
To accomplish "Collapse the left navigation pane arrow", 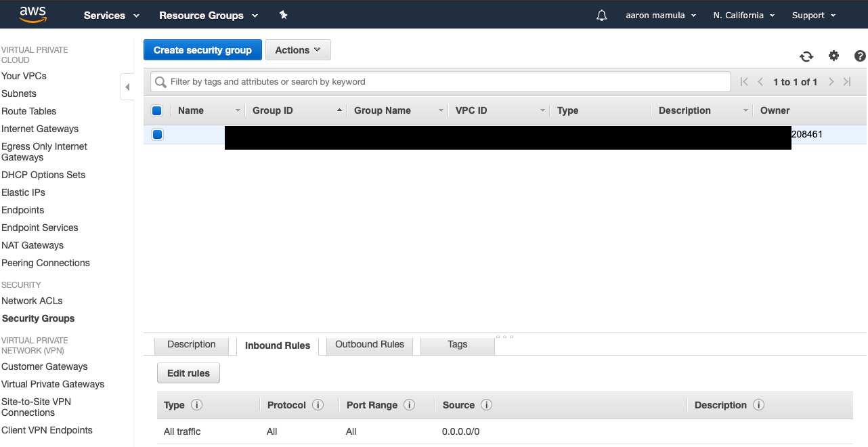I will click(x=127, y=87).
